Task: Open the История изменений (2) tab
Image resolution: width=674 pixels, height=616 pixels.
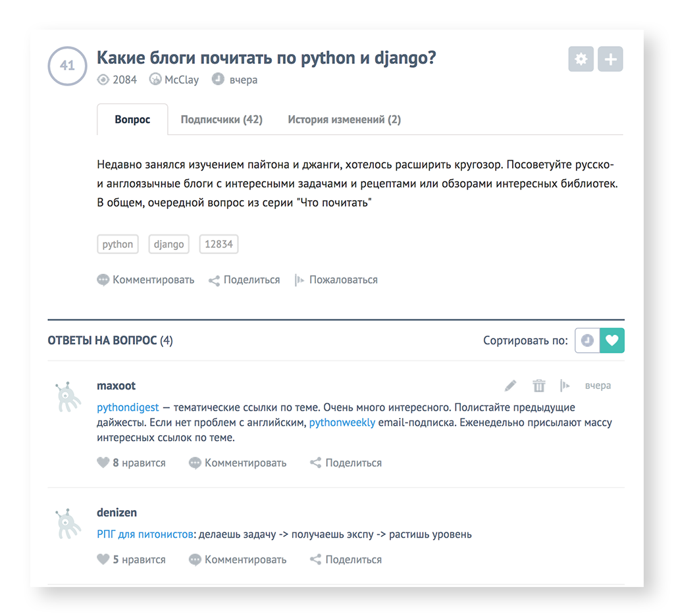Action: 344,120
